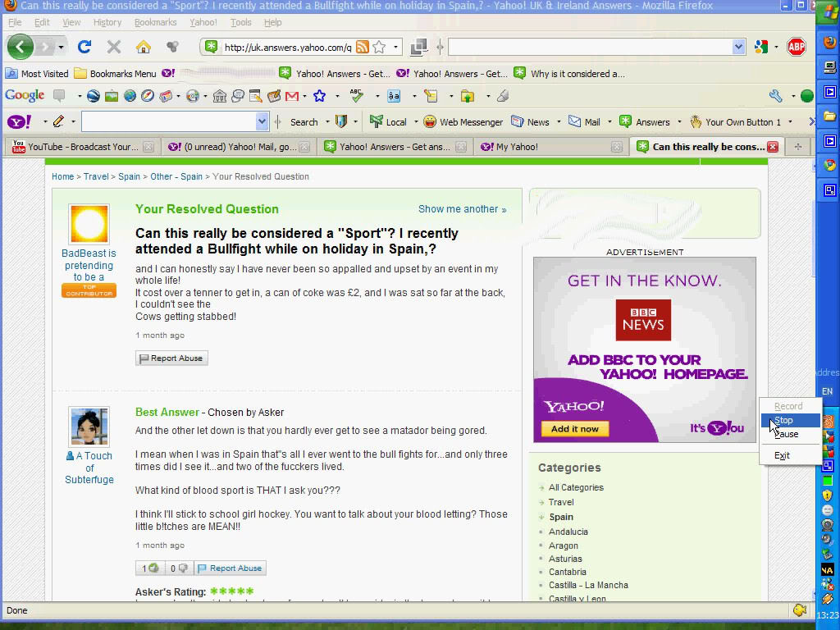Click the 'Add it now' ad button
The width and height of the screenshot is (840, 630).
tap(575, 428)
